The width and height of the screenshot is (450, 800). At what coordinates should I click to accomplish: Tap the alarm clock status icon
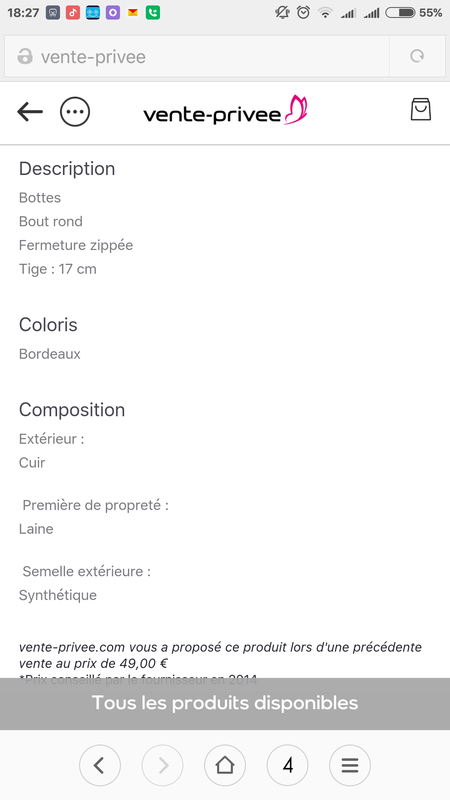tap(304, 13)
